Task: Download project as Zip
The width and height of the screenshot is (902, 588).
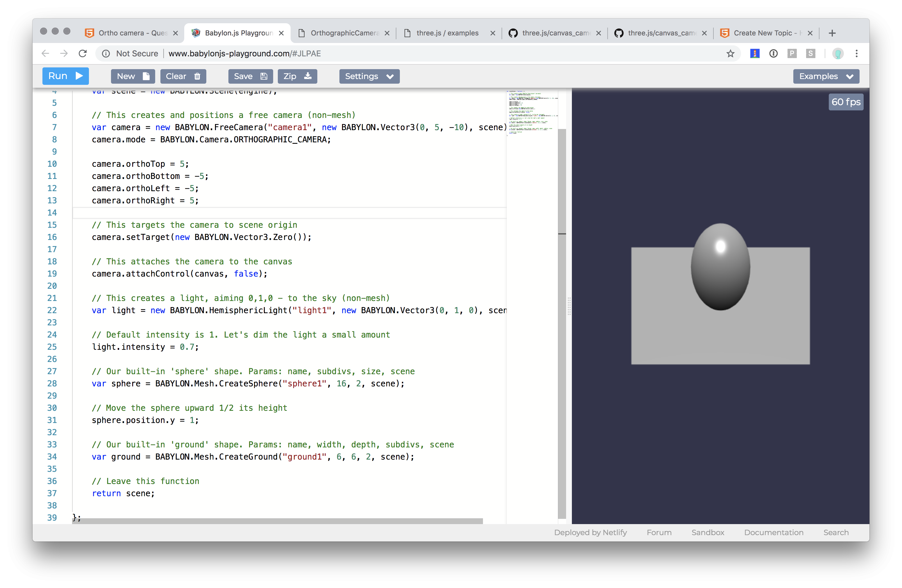Action: pyautogui.click(x=297, y=76)
